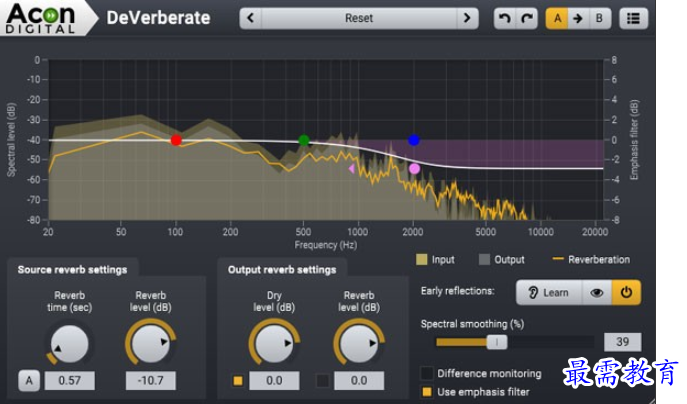Viewport: 687px width, 404px height.
Task: Click the Spectral smoothing value field 39
Action: pyautogui.click(x=622, y=342)
